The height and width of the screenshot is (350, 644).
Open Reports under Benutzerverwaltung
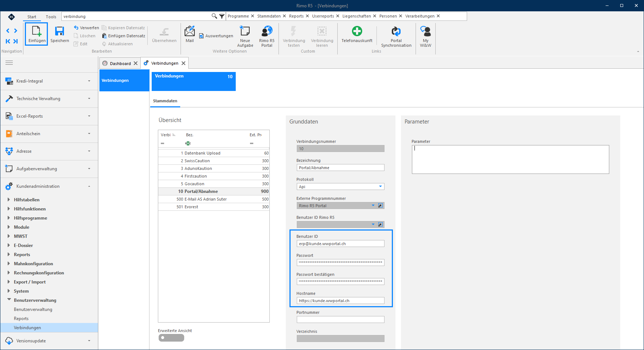(21, 319)
